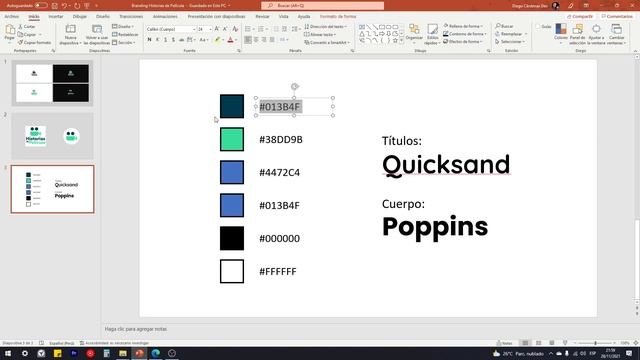The height and width of the screenshot is (360, 640).
Task: Open the Diseño ribbon tab
Action: coord(103,16)
